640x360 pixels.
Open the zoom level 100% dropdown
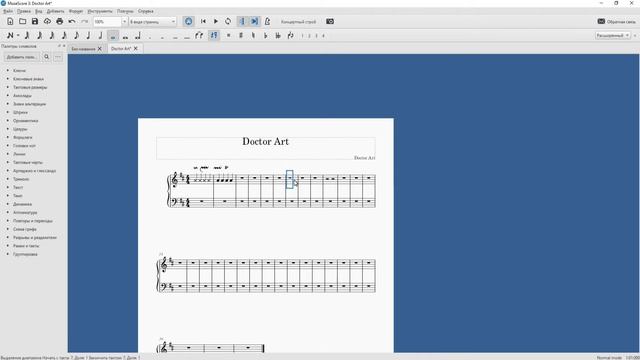tap(124, 22)
